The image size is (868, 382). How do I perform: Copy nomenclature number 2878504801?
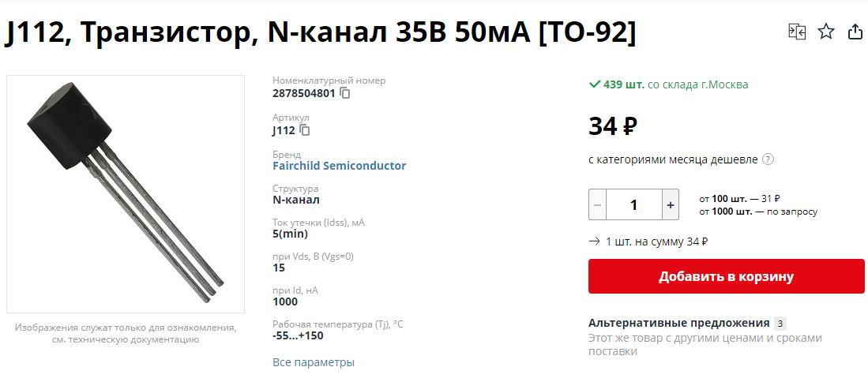click(x=345, y=93)
